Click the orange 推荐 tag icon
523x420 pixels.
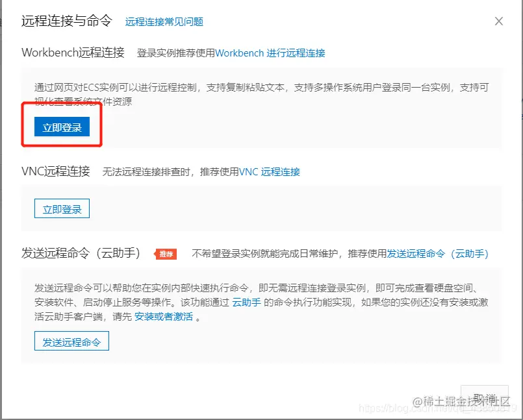point(166,254)
